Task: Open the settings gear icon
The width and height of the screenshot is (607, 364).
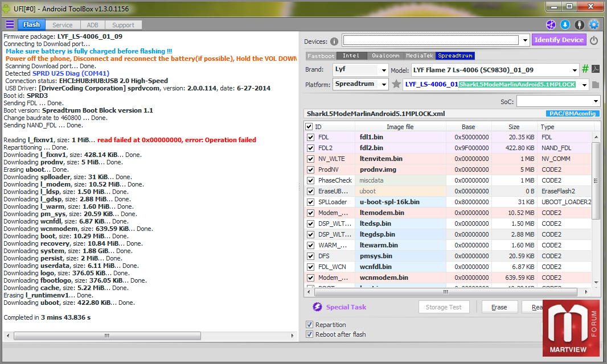Action: [x=593, y=25]
